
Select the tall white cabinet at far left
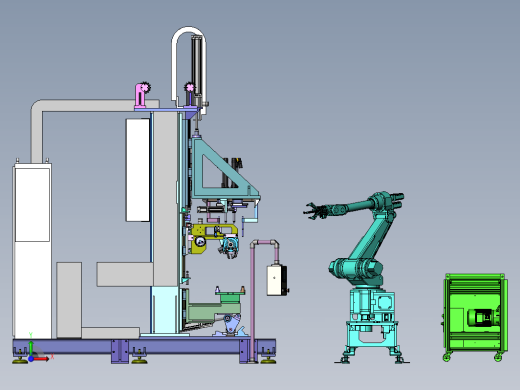[x=32, y=251]
